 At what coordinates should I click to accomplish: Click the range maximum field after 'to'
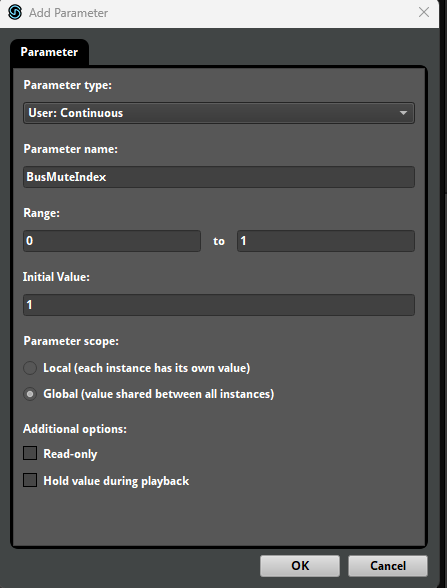pos(326,241)
